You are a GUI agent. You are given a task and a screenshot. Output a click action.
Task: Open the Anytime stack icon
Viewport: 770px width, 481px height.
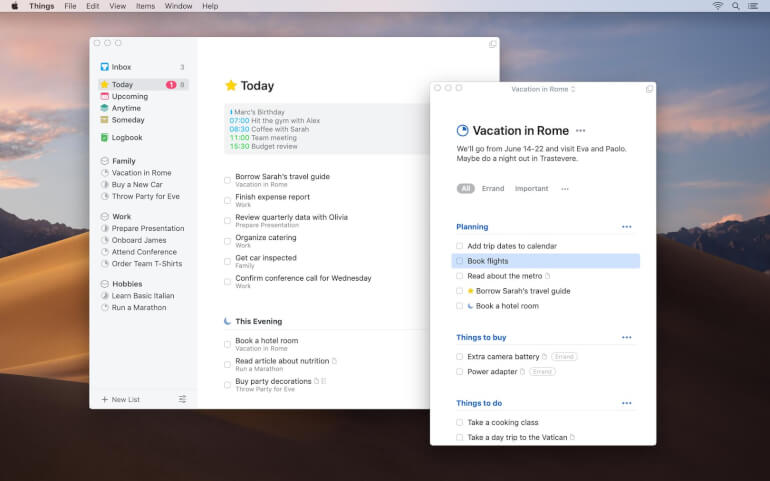click(x=105, y=108)
